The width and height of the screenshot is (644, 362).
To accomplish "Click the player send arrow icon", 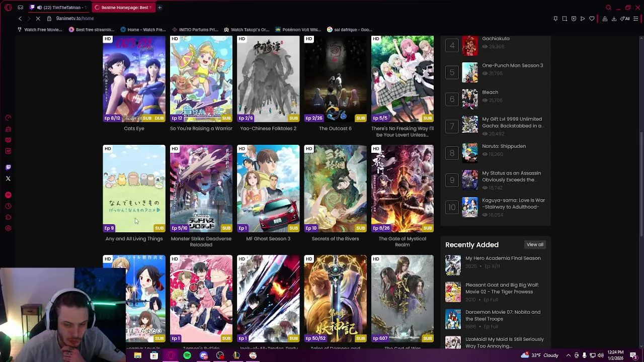I will click(583, 19).
